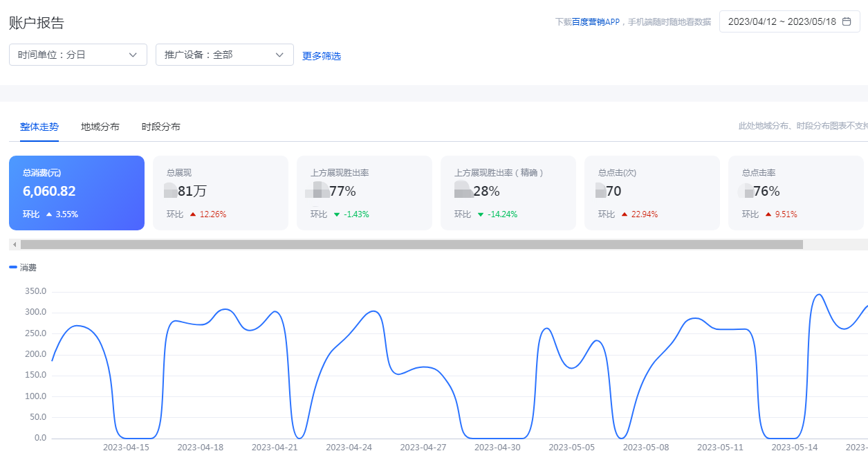Click the 6,060.82 total spend value
This screenshot has height=460, width=868.
[x=49, y=192]
